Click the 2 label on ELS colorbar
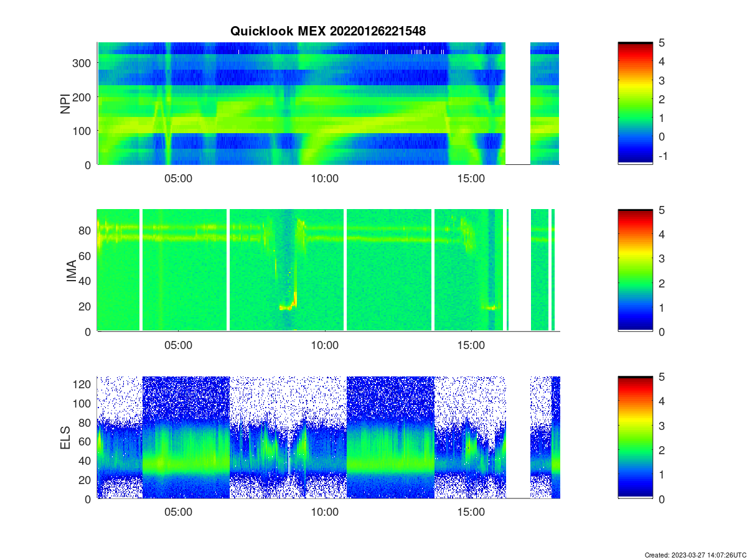Screen dimensions: 747x560 [662, 450]
